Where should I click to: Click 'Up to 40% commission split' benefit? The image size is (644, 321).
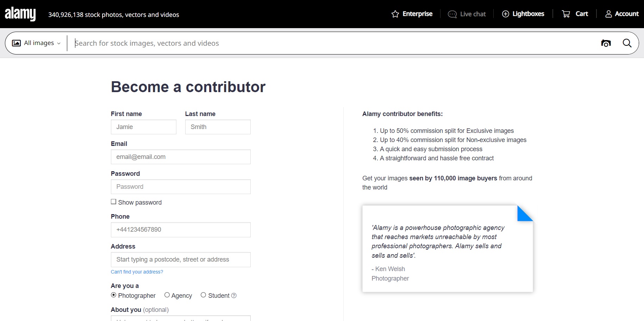point(453,140)
